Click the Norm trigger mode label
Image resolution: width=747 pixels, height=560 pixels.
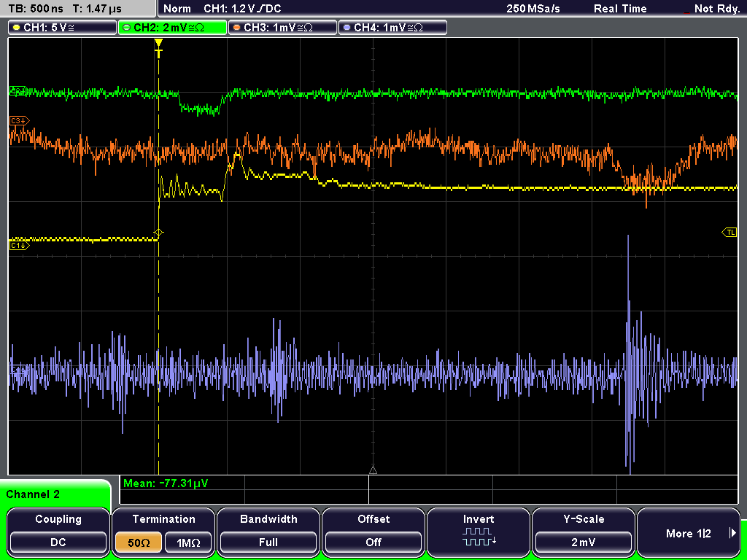(x=177, y=9)
